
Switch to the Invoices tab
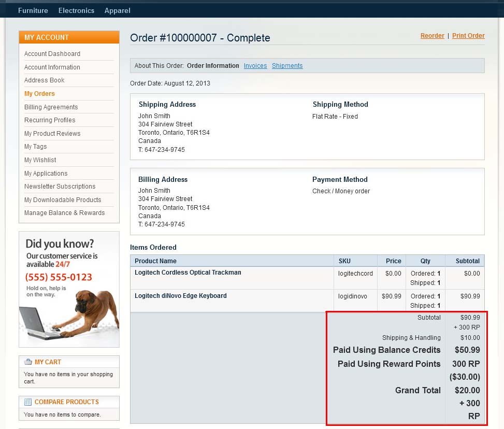[x=255, y=66]
